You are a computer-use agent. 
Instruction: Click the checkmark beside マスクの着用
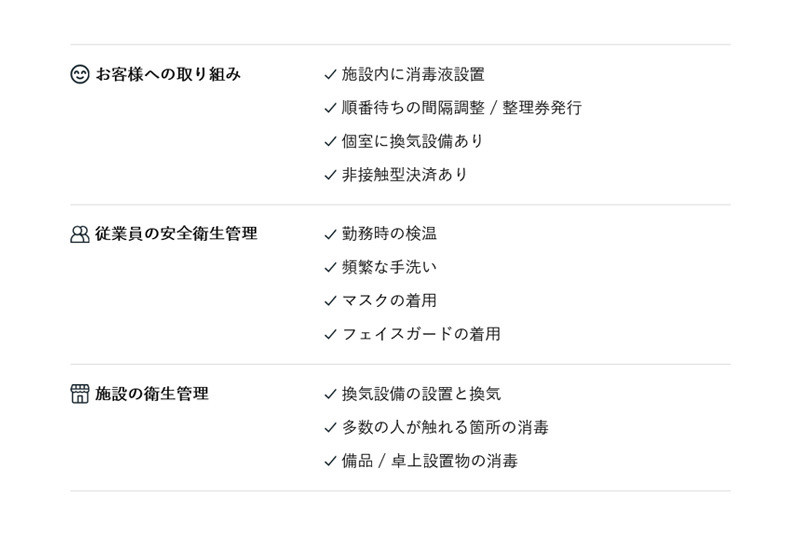pyautogui.click(x=331, y=301)
